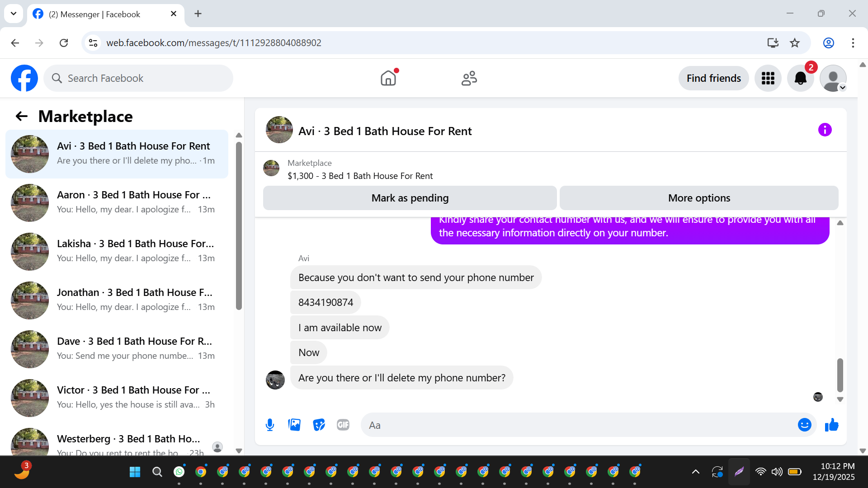Viewport: 868px width, 488px height.
Task: Expand the Chrome tab search dropdown
Action: 14,14
